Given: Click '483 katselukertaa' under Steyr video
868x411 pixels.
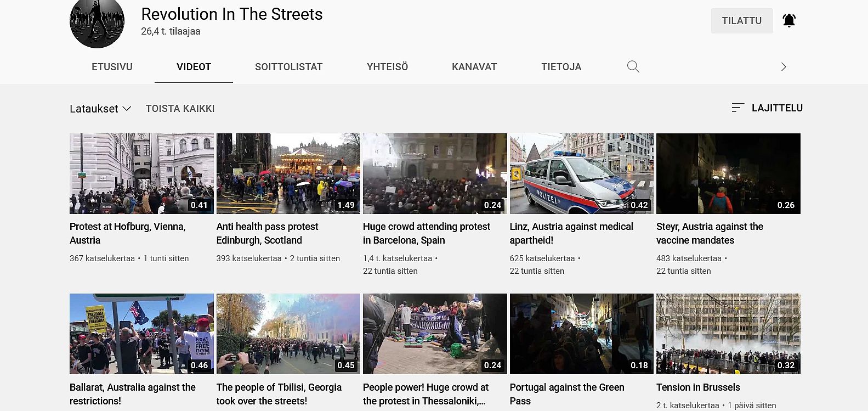Looking at the screenshot, I should tap(689, 258).
